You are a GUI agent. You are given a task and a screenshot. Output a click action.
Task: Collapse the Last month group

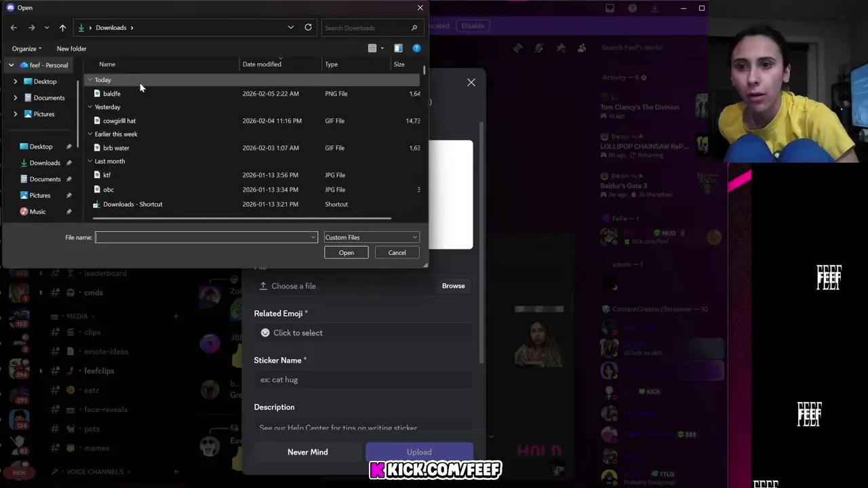coord(90,161)
